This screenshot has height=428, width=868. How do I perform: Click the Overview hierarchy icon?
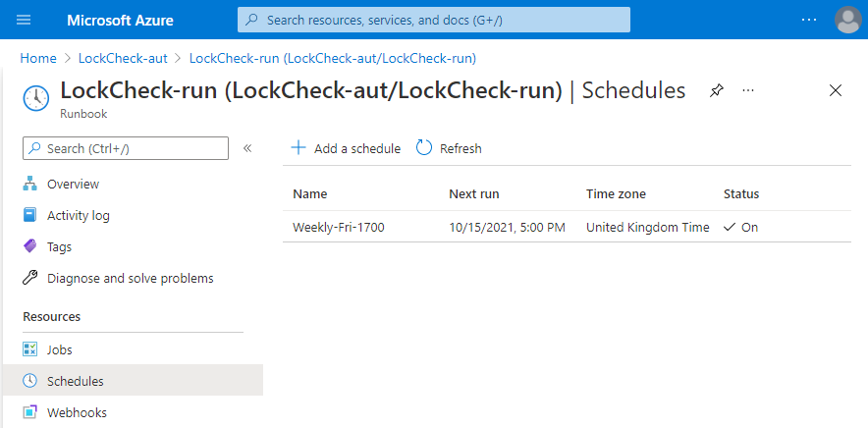(29, 184)
